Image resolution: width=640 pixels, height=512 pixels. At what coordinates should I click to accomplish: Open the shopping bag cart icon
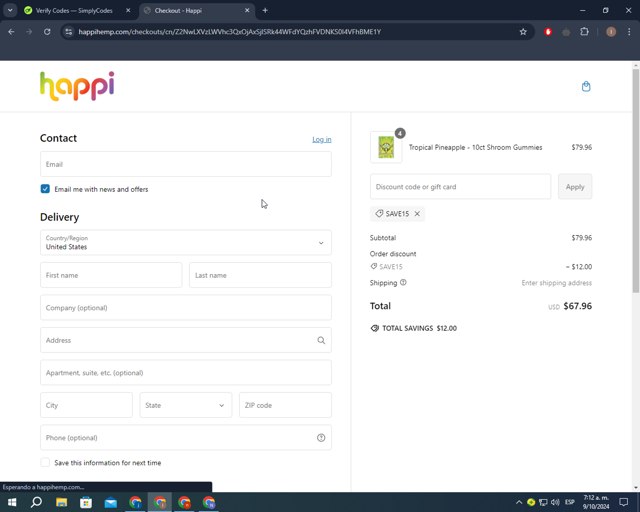pos(586,87)
